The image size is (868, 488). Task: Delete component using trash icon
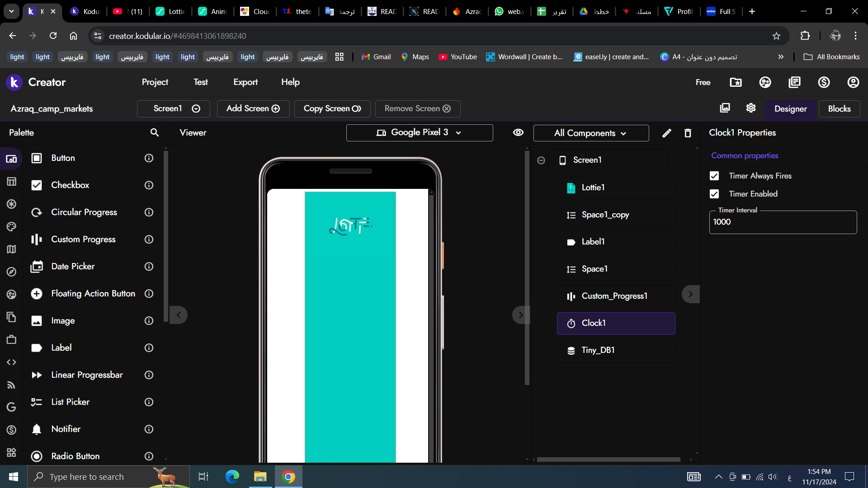(688, 133)
